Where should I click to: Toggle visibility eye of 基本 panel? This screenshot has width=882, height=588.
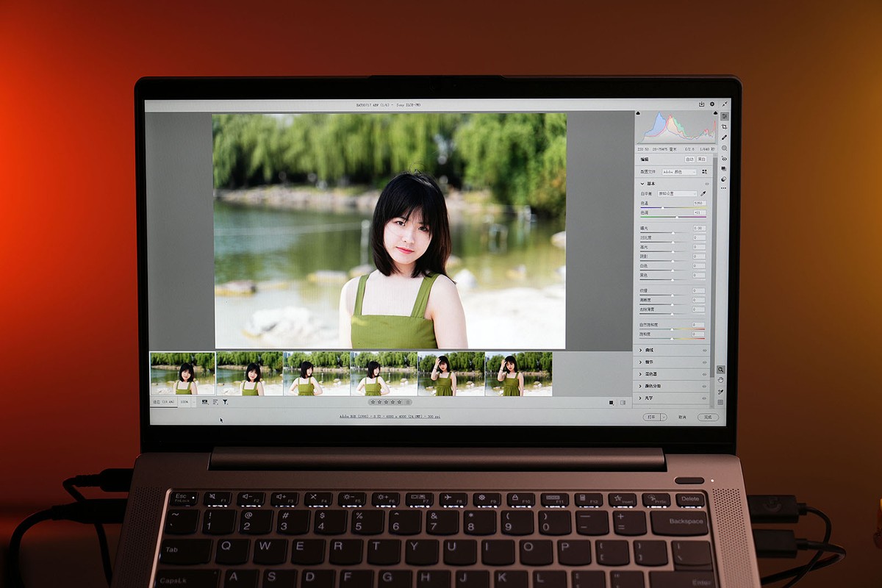706,184
